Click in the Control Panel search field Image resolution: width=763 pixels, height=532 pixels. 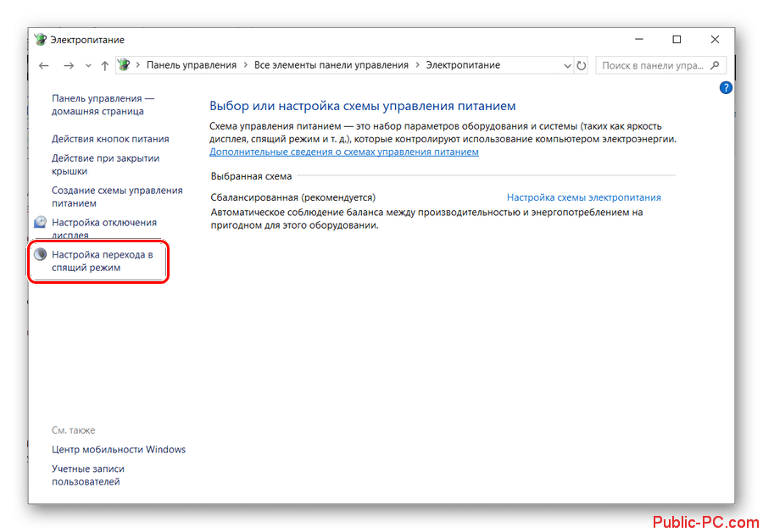[653, 65]
